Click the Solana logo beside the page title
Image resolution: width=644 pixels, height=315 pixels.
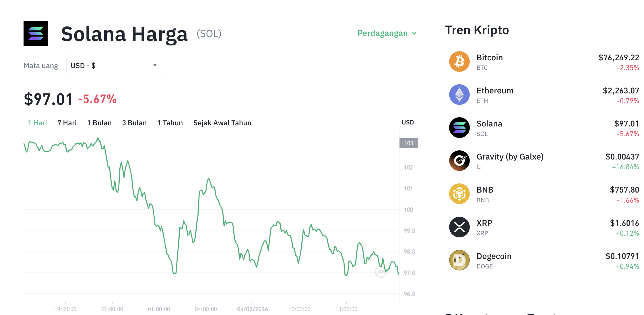(36, 34)
